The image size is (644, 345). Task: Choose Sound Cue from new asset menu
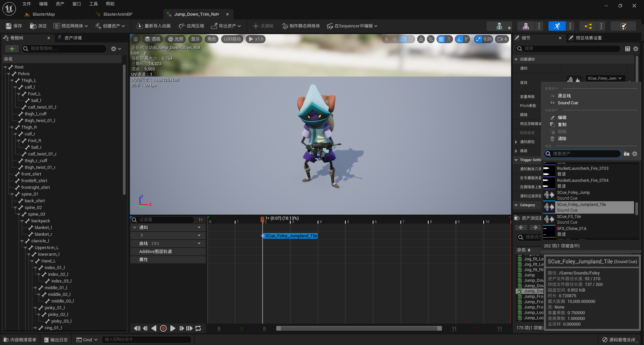pos(568,103)
